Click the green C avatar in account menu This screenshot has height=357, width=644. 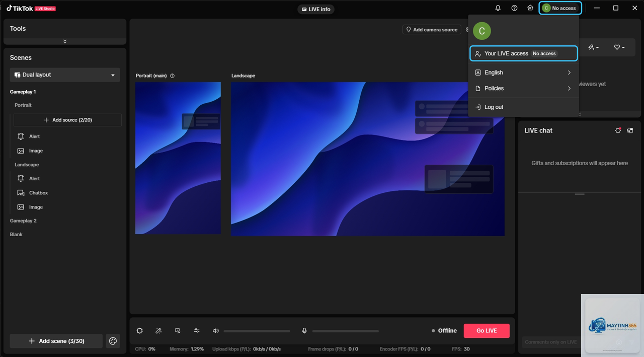481,31
